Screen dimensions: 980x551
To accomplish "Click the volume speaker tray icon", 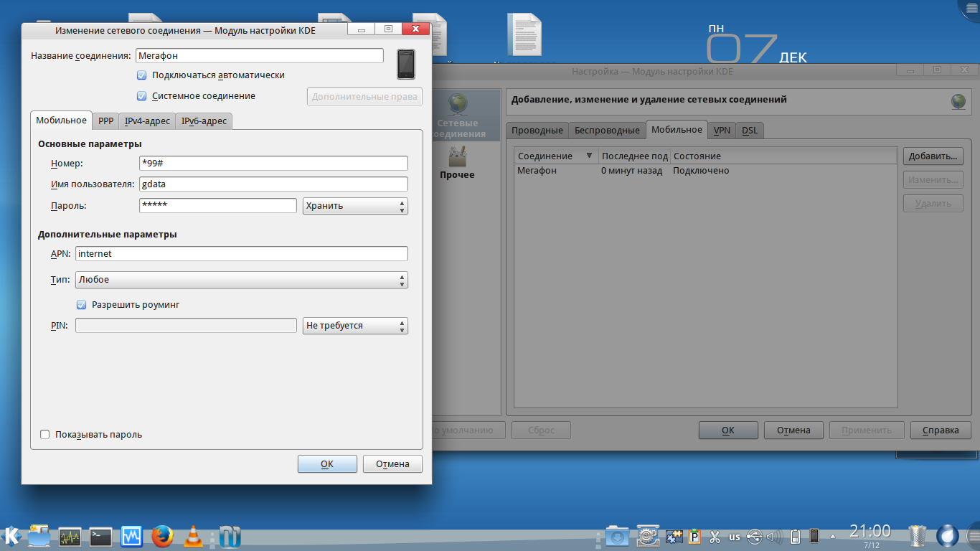I will 774,537.
